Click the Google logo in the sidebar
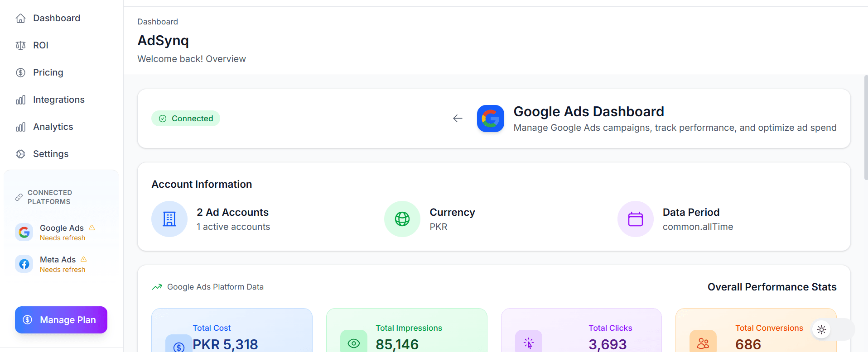The width and height of the screenshot is (868, 352). (24, 232)
